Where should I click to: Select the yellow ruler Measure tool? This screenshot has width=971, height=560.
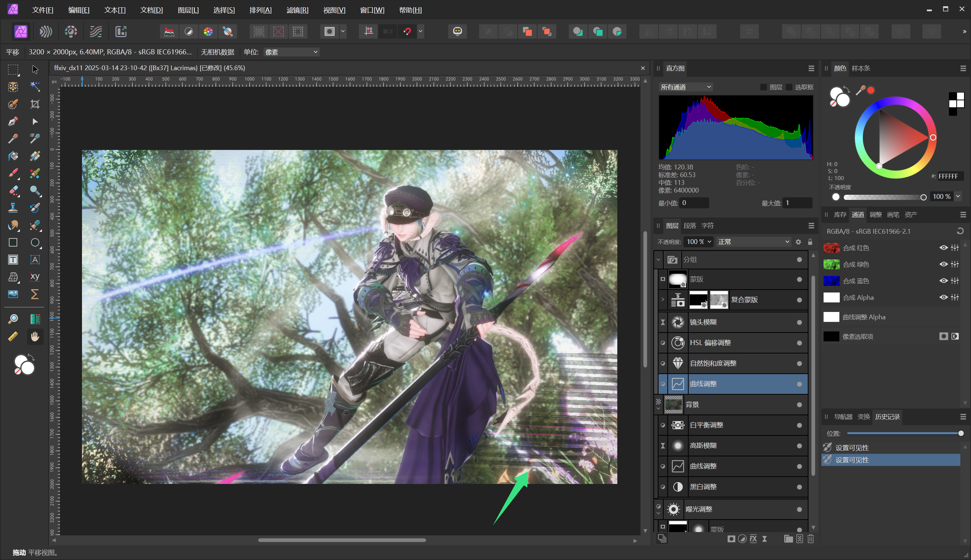[13, 337]
